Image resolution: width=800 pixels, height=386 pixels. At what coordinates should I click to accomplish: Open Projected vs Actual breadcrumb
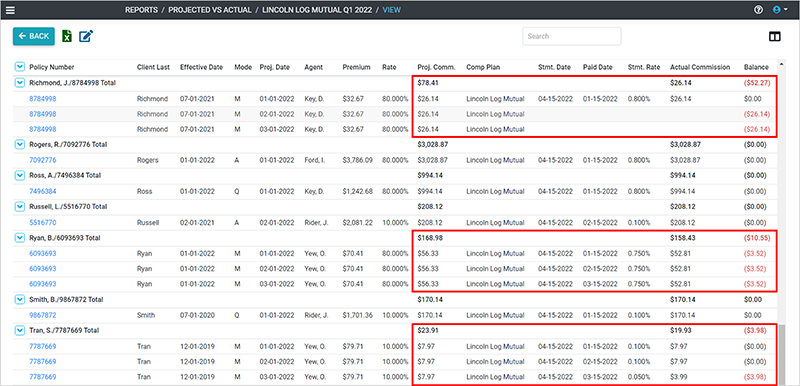point(210,10)
